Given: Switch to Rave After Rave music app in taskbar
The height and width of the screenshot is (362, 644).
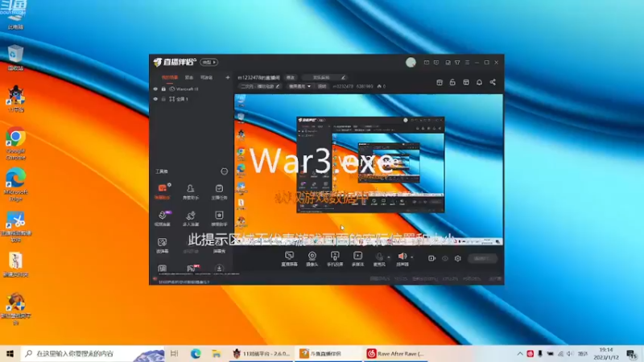Looking at the screenshot, I should [395, 353].
